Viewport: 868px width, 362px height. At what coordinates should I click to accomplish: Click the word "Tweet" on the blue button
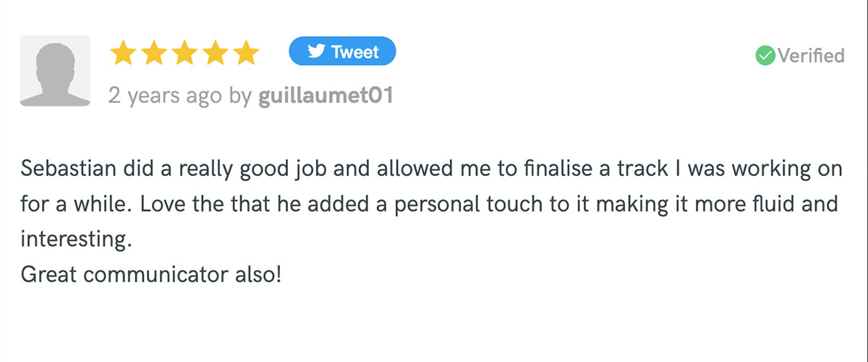point(355,52)
